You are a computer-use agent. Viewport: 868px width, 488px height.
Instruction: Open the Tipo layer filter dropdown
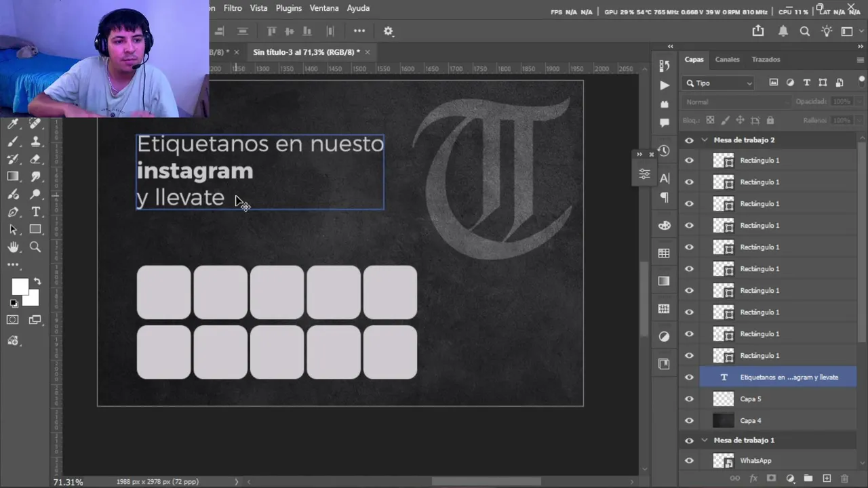(719, 83)
